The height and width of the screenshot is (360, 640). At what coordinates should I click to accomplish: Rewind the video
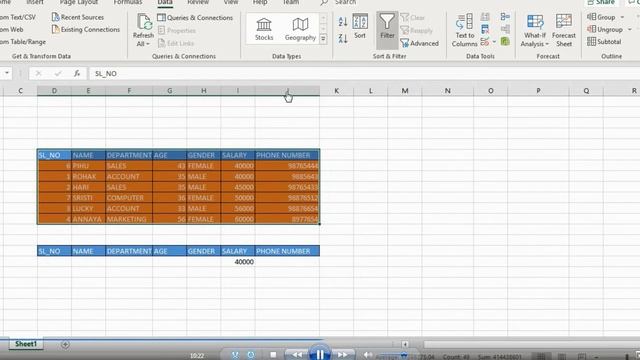(297, 355)
